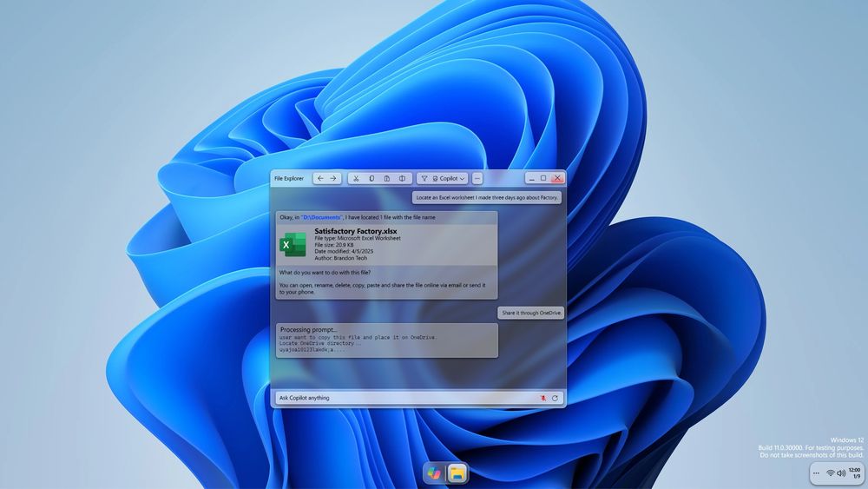The width and height of the screenshot is (868, 489).
Task: Open File Explorer from the taskbar
Action: point(457,473)
